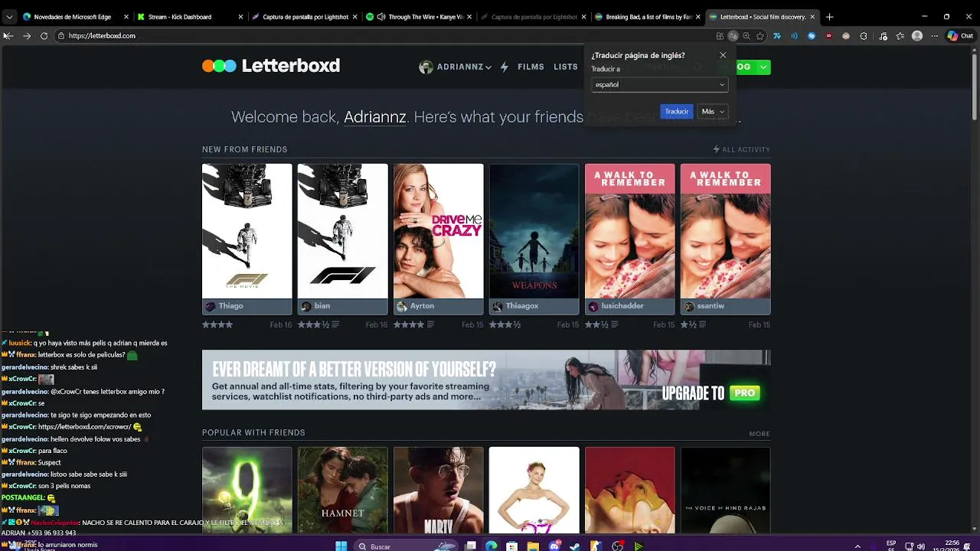This screenshot has width=980, height=551.
Task: Open the media control music icon
Action: (x=883, y=36)
